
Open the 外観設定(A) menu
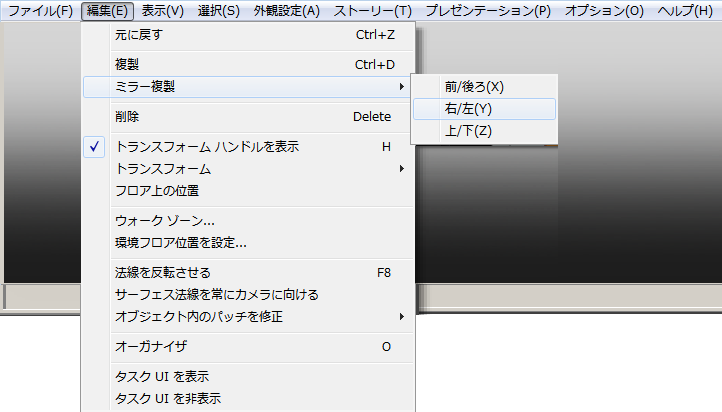(286, 11)
